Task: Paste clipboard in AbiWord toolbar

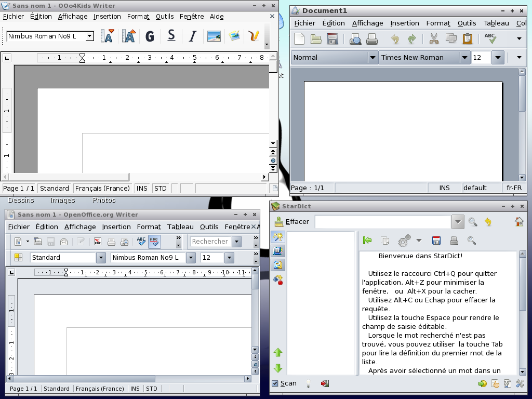Action: 468,38
